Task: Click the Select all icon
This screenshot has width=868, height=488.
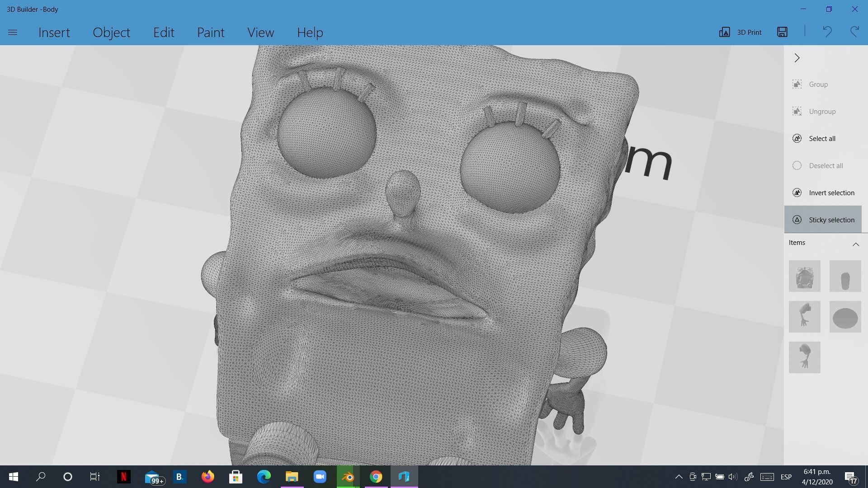Action: (797, 139)
